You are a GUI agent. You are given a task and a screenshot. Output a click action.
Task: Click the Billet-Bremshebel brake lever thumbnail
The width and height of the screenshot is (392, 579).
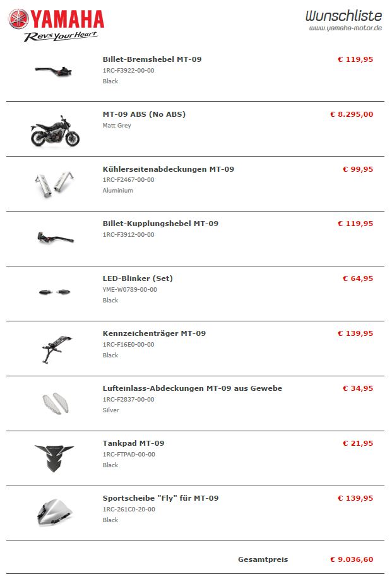point(54,70)
